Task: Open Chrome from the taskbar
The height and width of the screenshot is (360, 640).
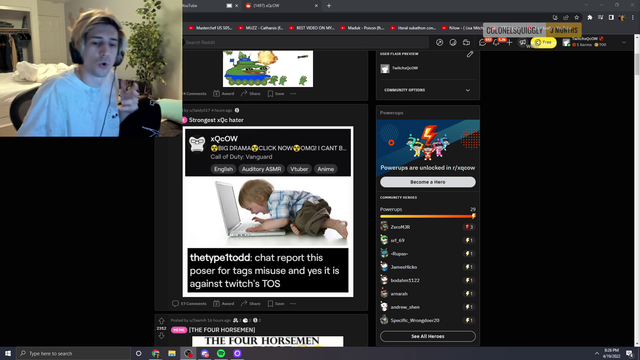Action: pyautogui.click(x=156, y=353)
